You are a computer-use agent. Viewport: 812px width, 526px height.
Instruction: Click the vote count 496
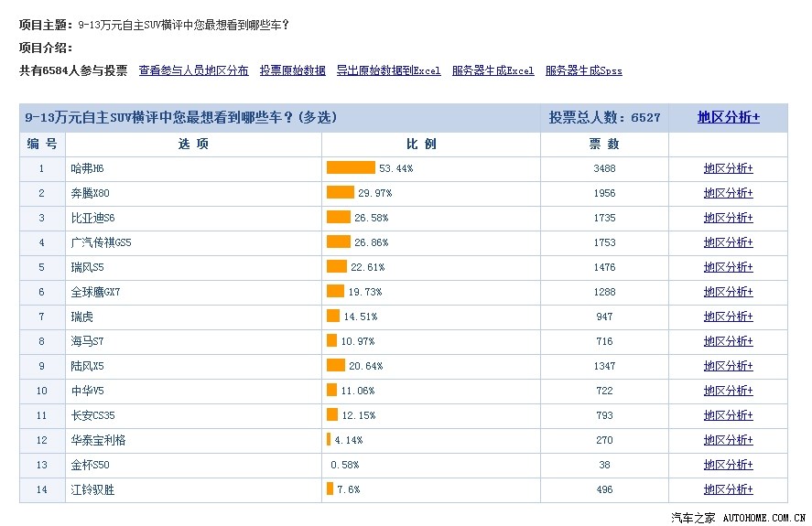point(604,489)
